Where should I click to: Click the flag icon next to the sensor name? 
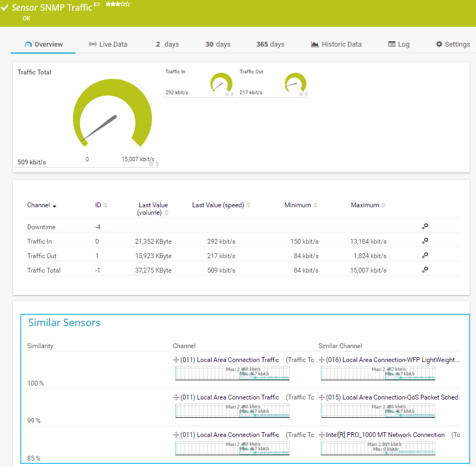[x=97, y=5]
